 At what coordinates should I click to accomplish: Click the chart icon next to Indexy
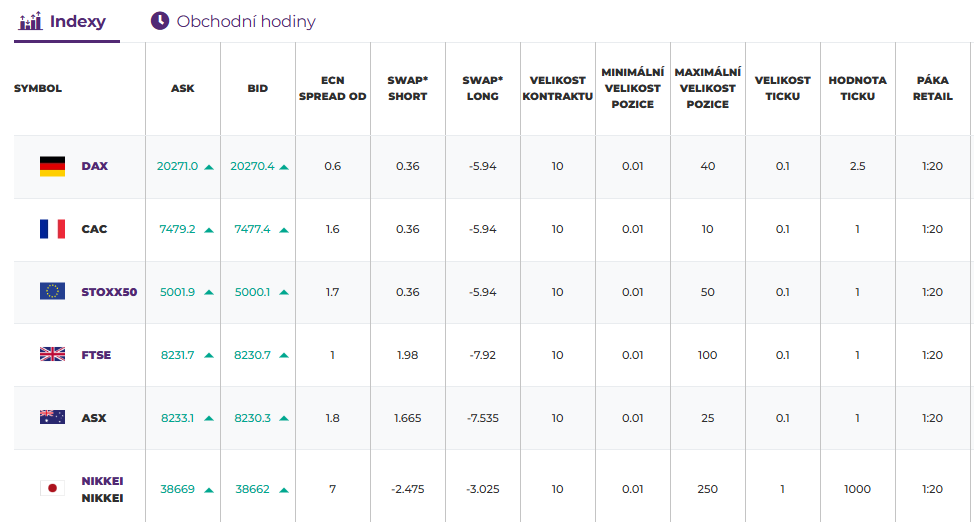31,21
